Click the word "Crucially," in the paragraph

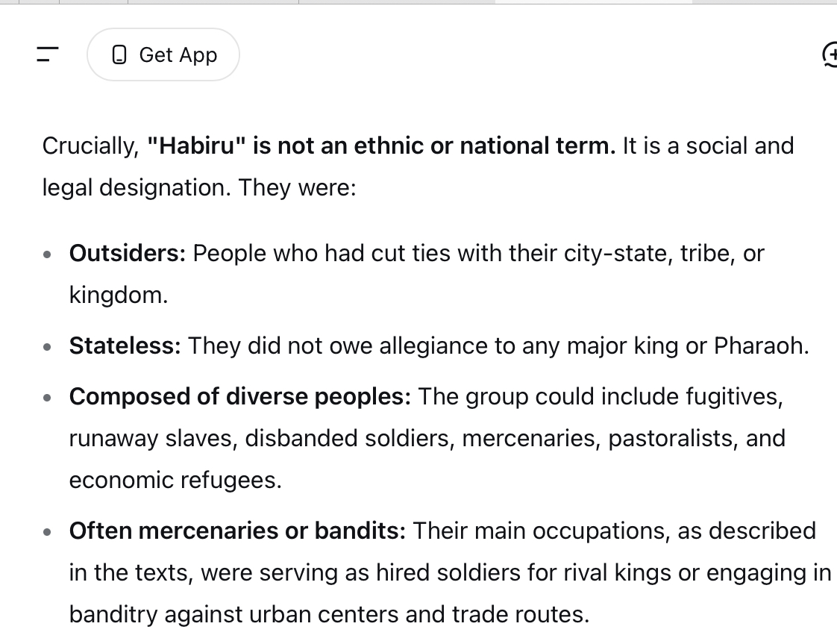pos(91,146)
